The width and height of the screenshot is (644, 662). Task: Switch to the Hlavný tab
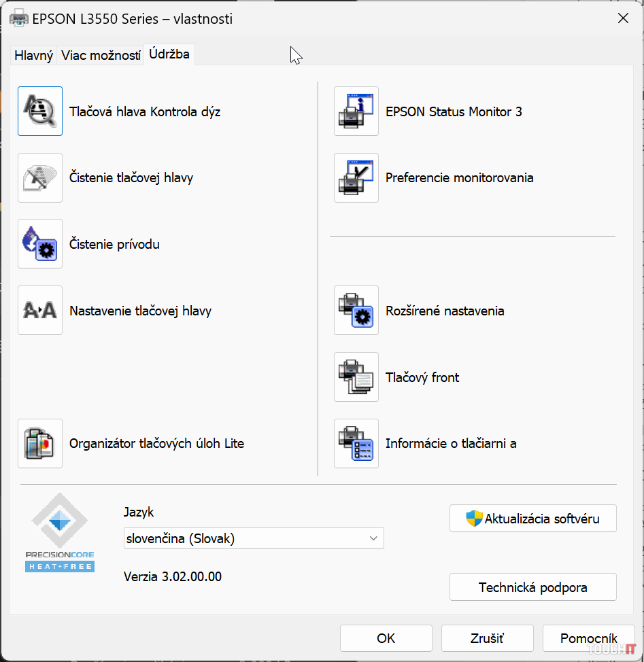33,55
